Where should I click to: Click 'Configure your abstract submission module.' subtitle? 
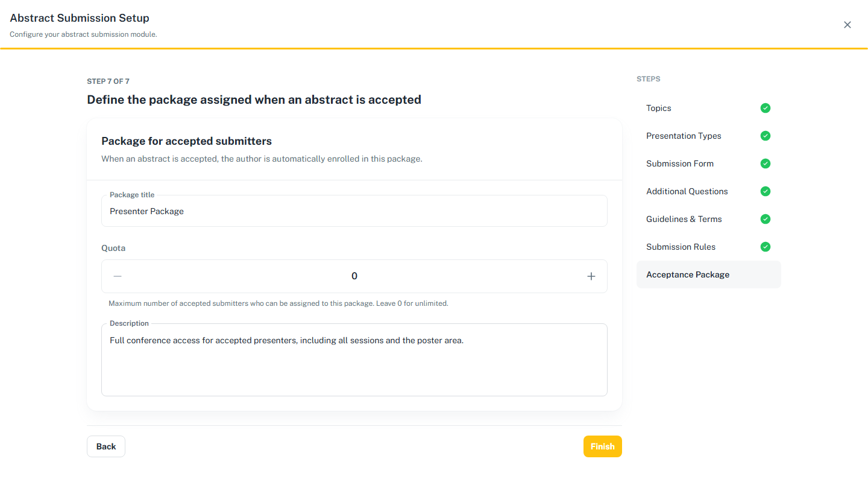[83, 34]
